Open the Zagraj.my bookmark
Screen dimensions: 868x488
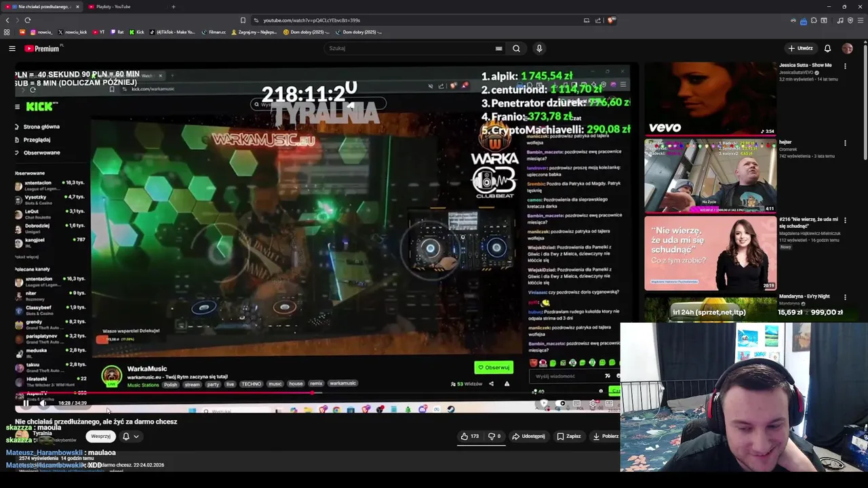254,32
